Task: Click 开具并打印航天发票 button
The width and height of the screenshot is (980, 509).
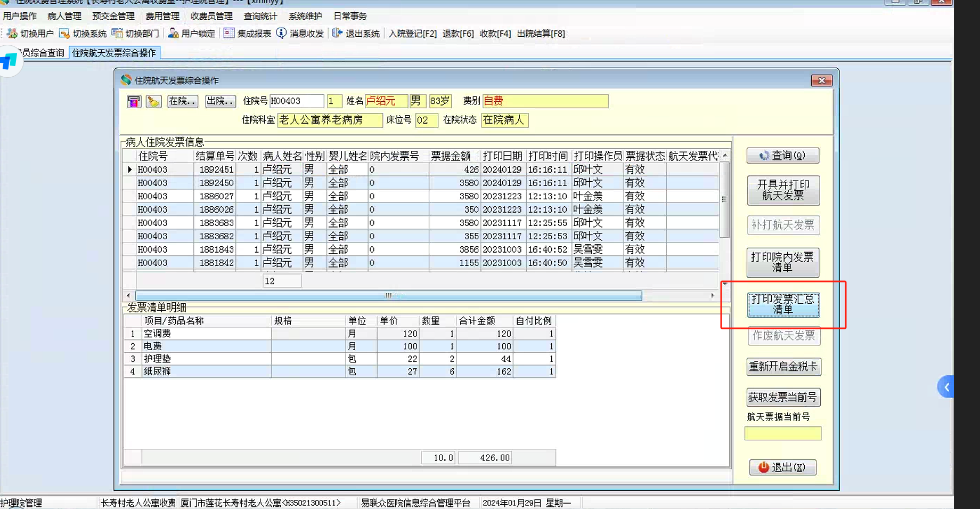Action: [x=783, y=190]
